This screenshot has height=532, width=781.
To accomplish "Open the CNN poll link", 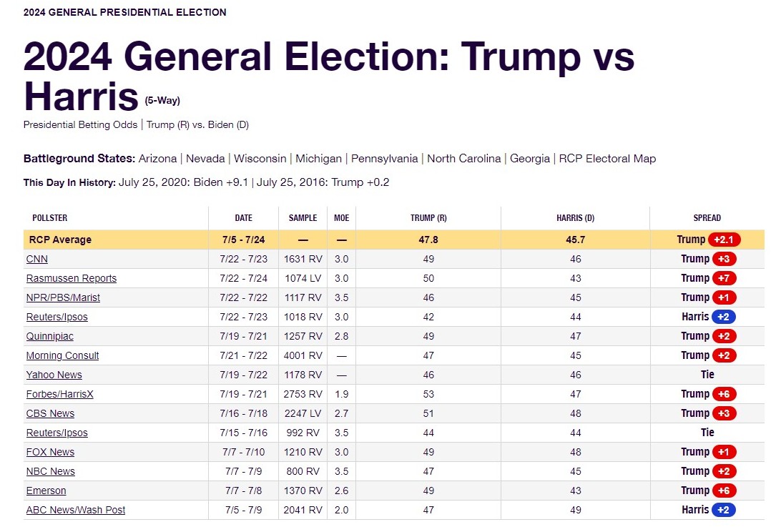I will (37, 259).
